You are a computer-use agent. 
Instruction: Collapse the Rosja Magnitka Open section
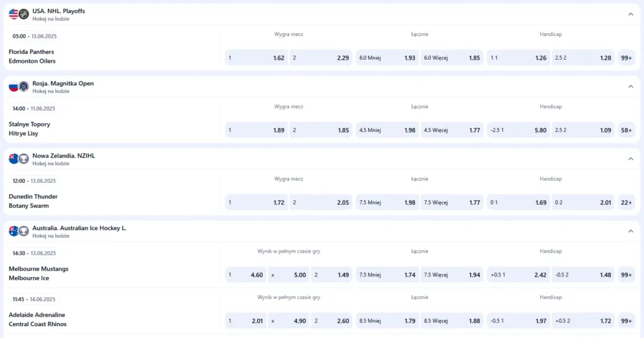630,86
